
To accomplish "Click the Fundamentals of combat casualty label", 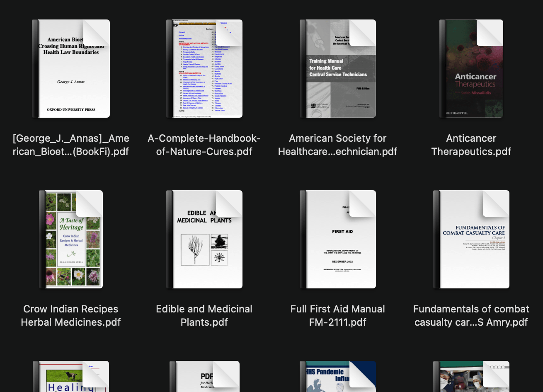I will (471, 315).
